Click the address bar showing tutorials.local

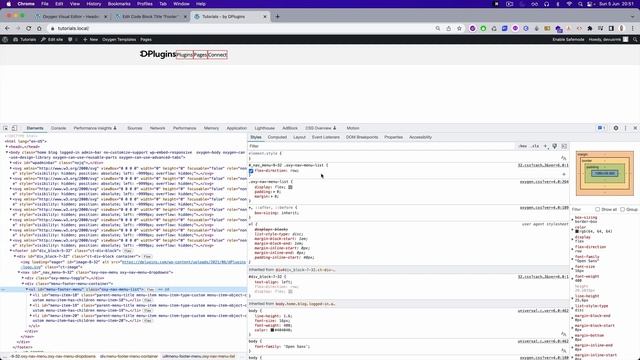coord(241,28)
